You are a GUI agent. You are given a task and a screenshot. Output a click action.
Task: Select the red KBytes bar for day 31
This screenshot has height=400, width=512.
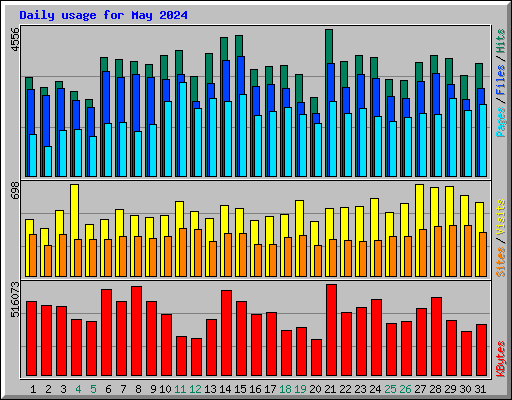[x=481, y=350]
